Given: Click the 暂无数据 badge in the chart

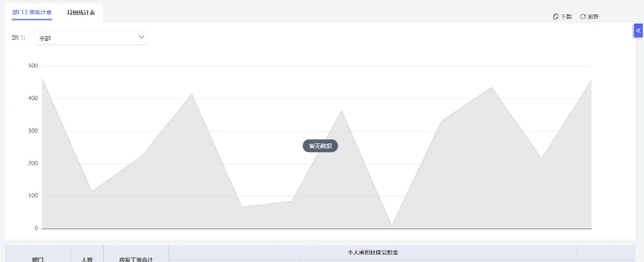Looking at the screenshot, I should [320, 146].
